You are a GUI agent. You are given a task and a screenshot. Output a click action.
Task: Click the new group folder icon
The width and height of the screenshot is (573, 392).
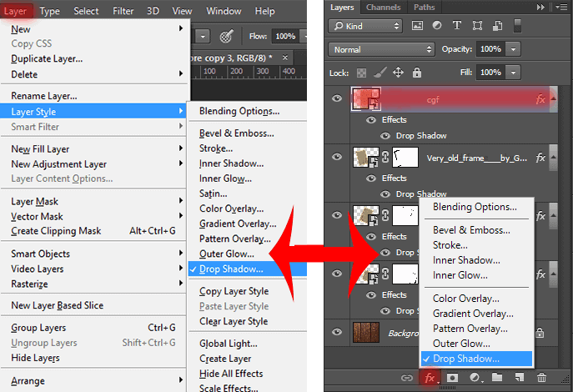[497, 377]
